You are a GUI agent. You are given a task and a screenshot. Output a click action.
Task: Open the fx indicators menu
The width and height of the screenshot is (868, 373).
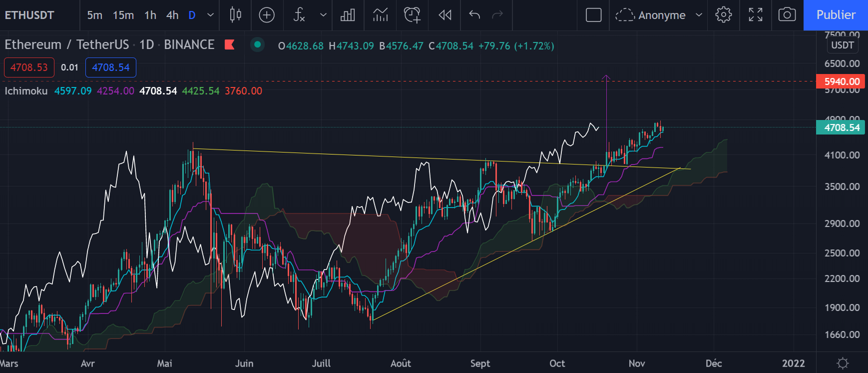pyautogui.click(x=299, y=15)
